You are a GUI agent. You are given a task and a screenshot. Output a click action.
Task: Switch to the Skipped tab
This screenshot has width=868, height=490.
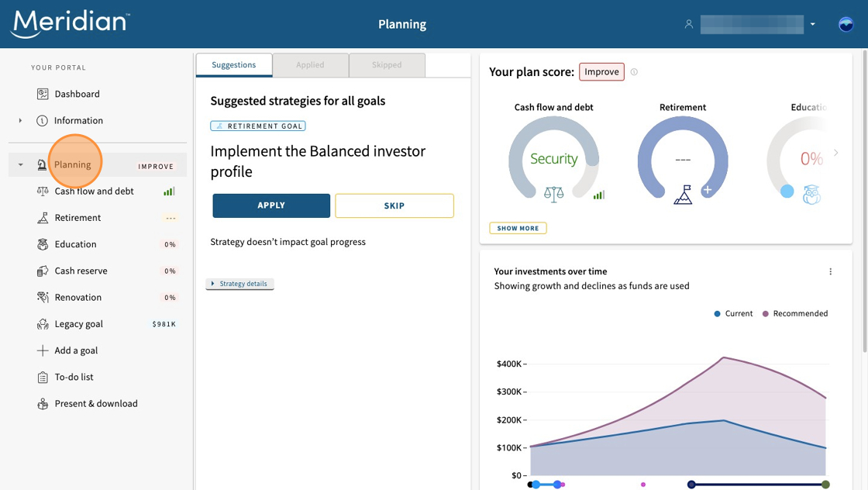[387, 65]
